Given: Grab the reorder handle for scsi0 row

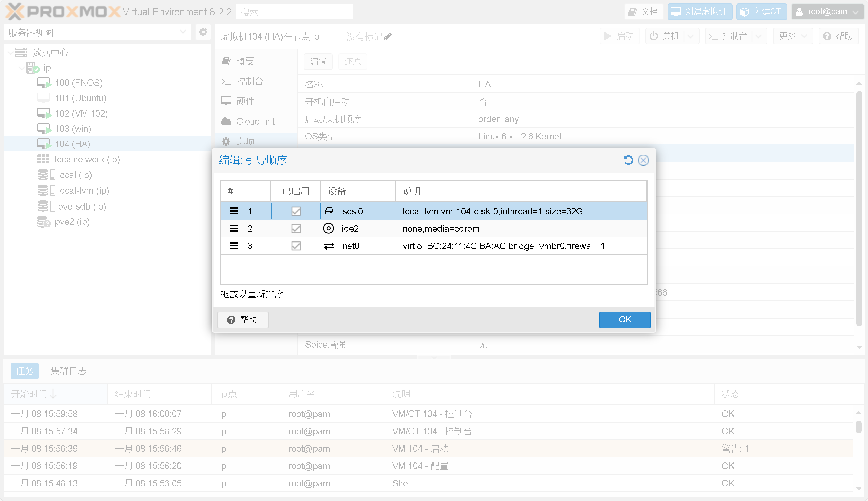Looking at the screenshot, I should tap(234, 211).
